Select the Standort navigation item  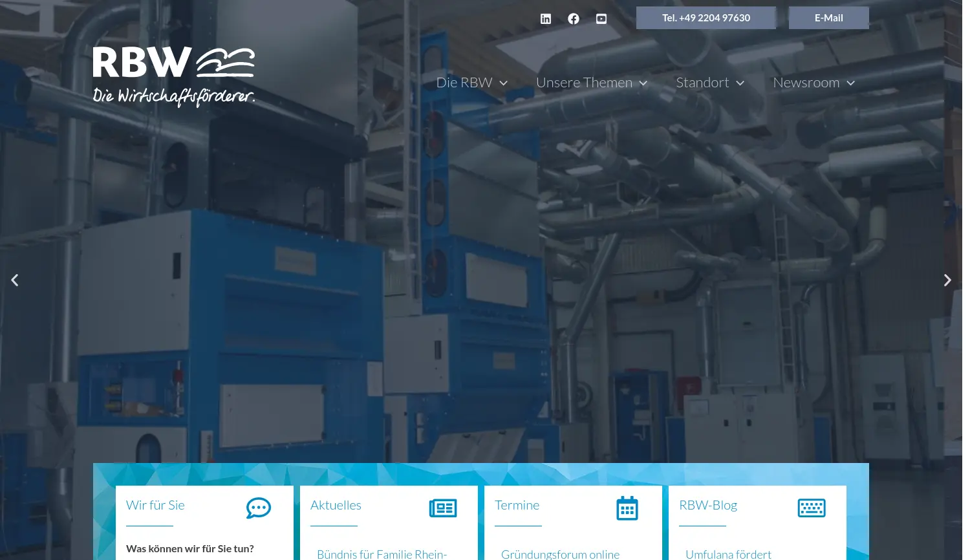(x=702, y=82)
